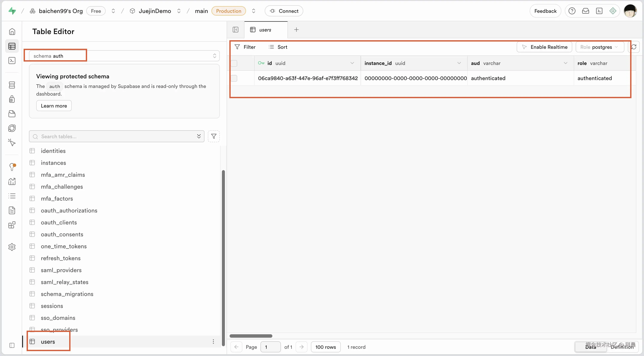Open Project Settings gear icon
The image size is (644, 356).
click(x=12, y=247)
